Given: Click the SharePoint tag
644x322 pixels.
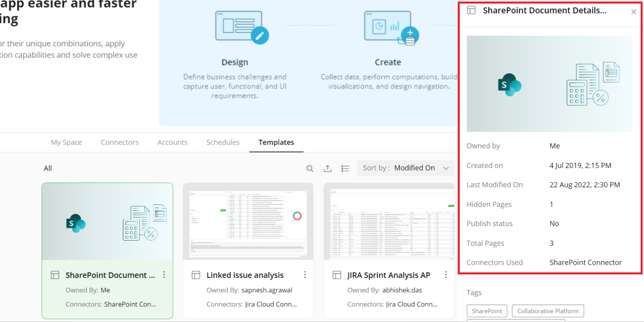Looking at the screenshot, I should (x=487, y=311).
